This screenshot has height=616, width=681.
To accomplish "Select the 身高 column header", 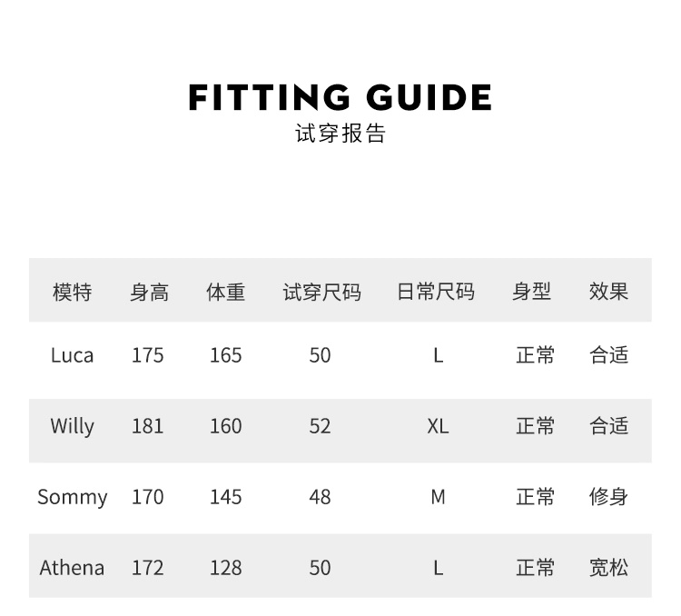I will (148, 292).
